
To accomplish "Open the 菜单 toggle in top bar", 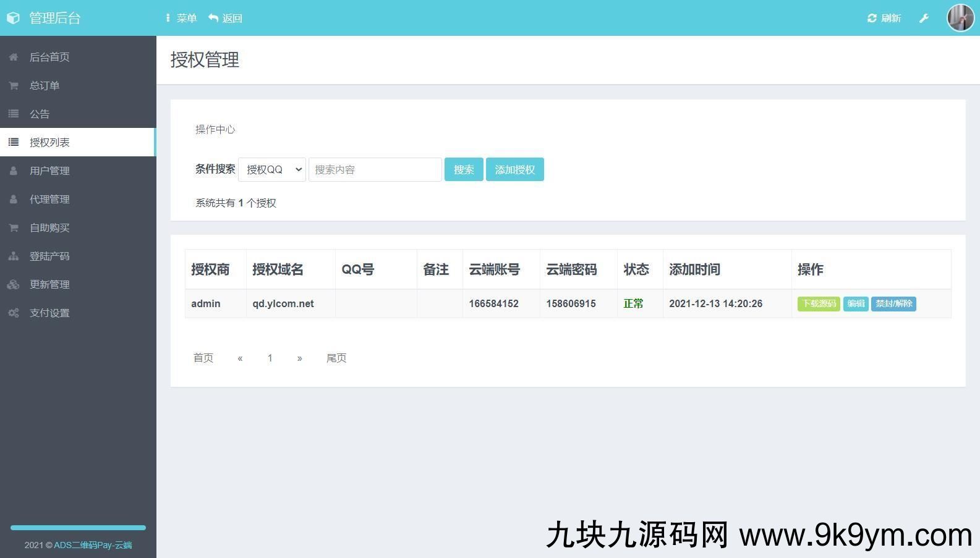I will pyautogui.click(x=181, y=18).
